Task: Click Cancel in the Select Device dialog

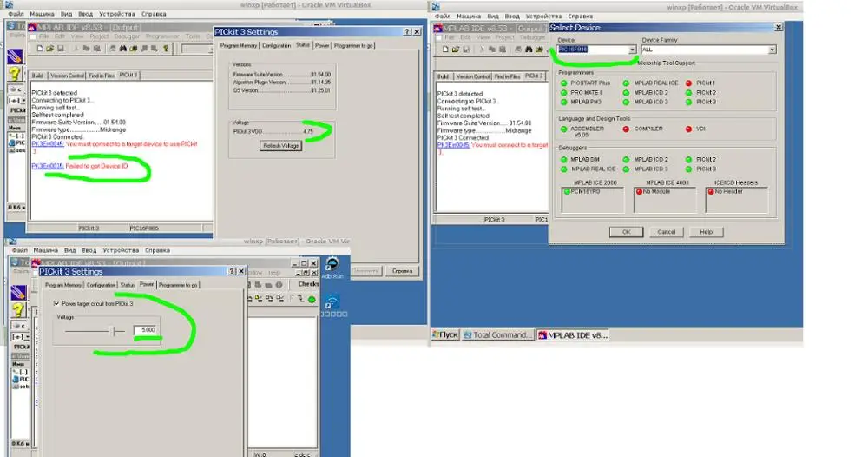Action: [x=666, y=232]
